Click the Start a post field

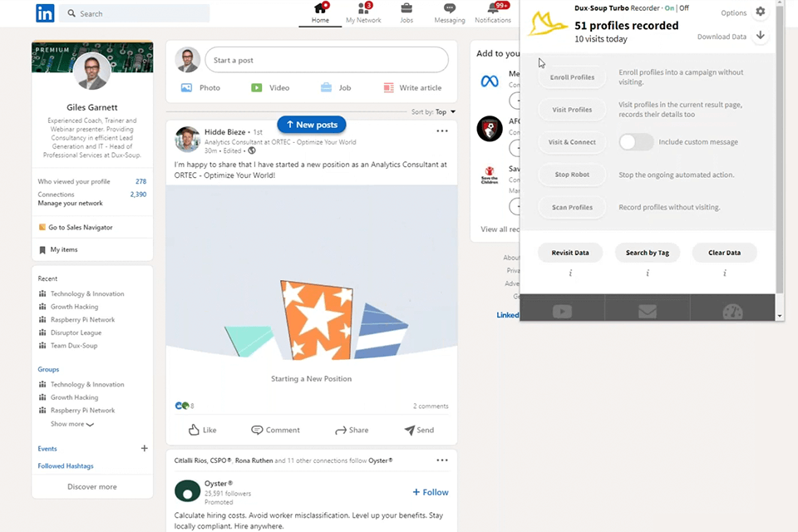(326, 60)
